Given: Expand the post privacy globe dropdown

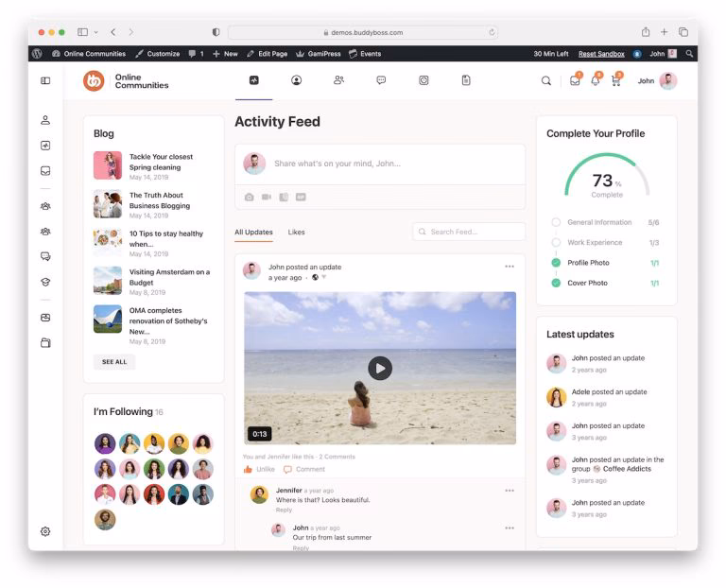Looking at the screenshot, I should 318,278.
